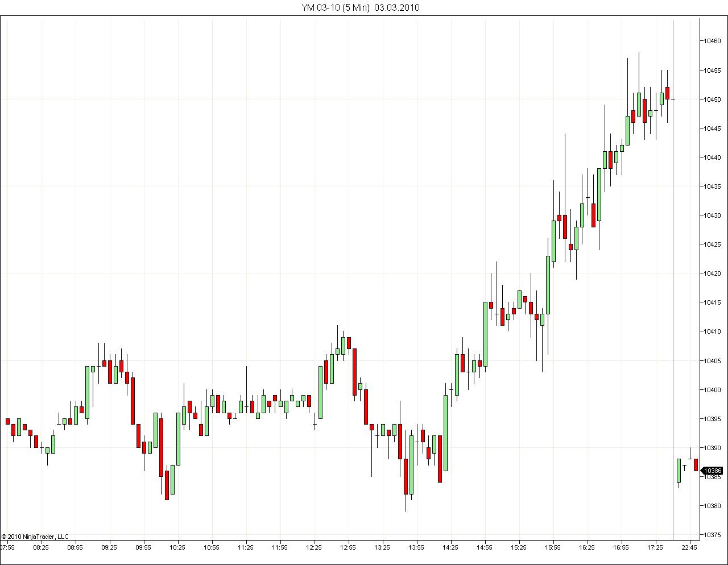Click the 15:25 time axis label

519,548
